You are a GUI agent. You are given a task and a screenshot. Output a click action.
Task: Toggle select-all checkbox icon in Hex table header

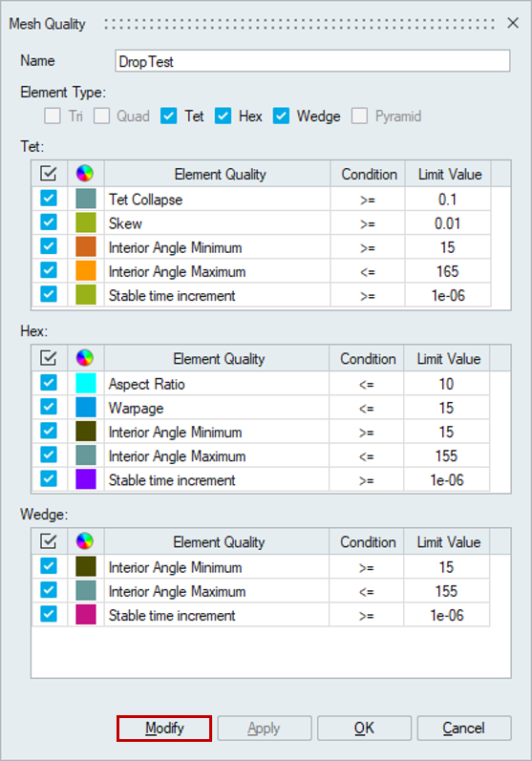(x=49, y=358)
